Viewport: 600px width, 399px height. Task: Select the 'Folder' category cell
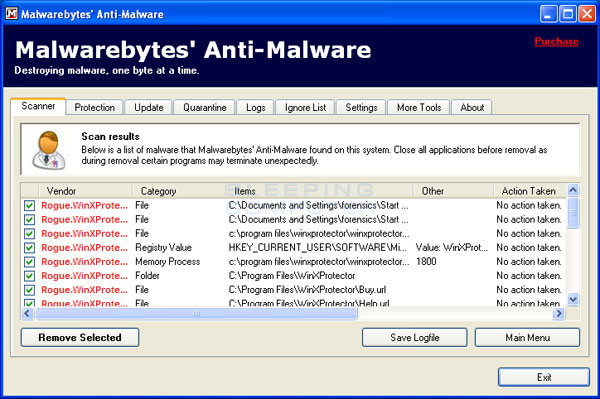click(x=147, y=276)
